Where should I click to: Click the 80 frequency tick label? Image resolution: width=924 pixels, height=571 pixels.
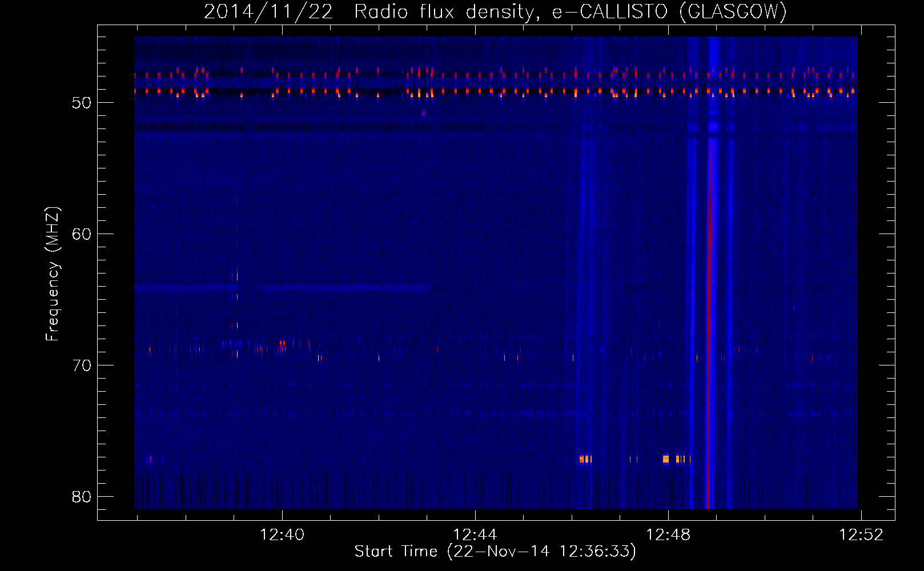tap(82, 497)
